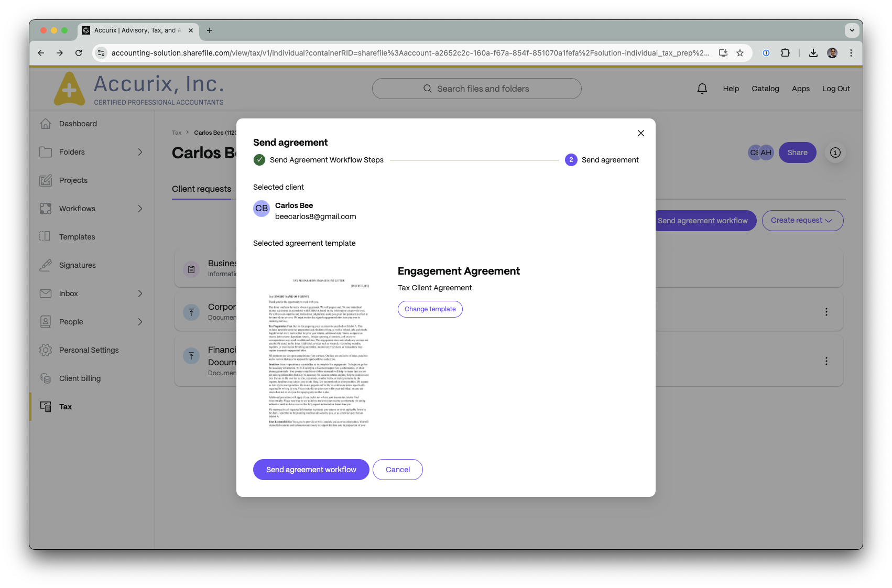Click the install app icon in address bar
Image resolution: width=892 pixels, height=588 pixels.
[x=723, y=53]
